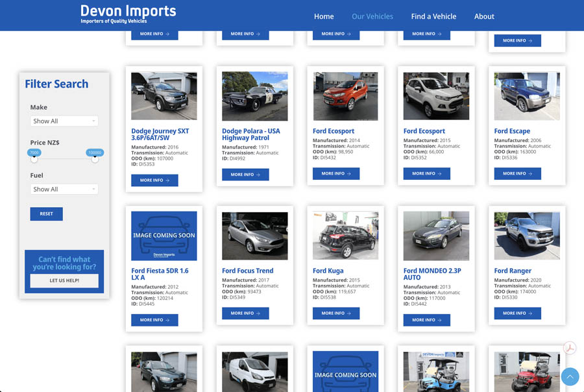The image size is (584, 392).
Task: Open the About page menu item
Action: tap(484, 16)
